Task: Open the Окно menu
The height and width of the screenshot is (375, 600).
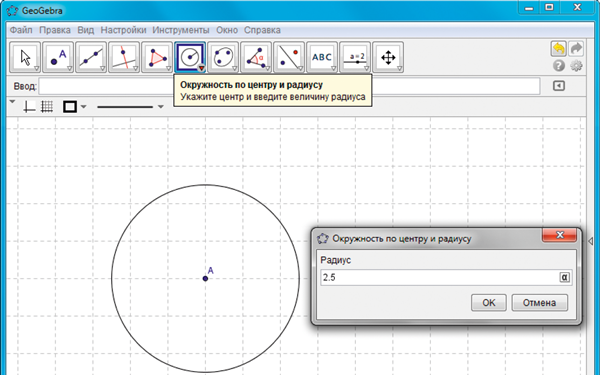Action: coord(227,30)
